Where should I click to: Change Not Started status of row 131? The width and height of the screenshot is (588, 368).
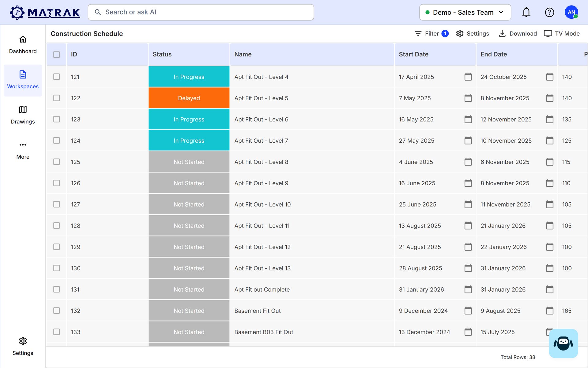pos(189,289)
